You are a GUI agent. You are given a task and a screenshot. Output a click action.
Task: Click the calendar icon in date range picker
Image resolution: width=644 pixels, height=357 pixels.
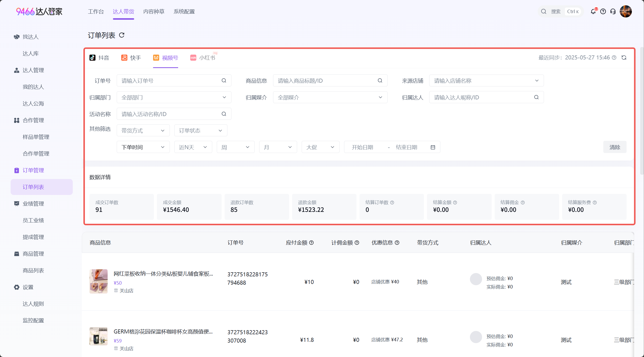[433, 147]
